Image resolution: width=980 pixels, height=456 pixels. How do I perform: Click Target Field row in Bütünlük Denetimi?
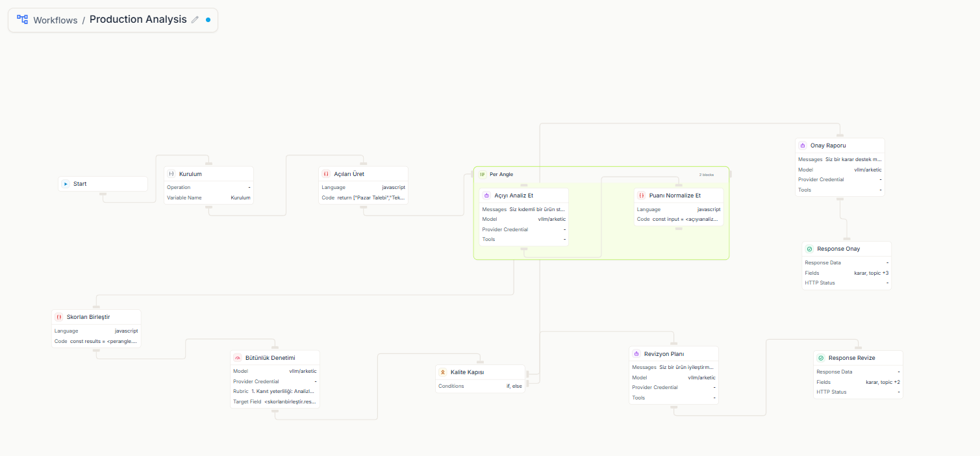tap(275, 401)
